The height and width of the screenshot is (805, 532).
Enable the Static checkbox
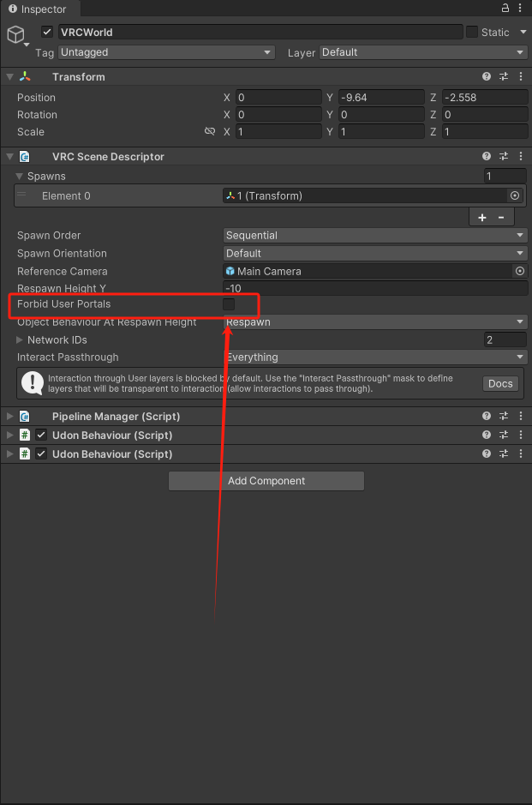(471, 32)
